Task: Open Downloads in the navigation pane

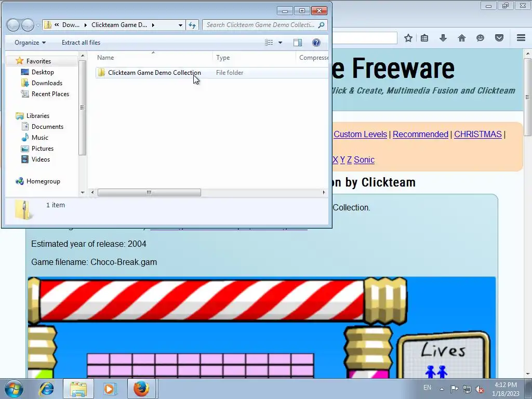Action: tap(47, 83)
